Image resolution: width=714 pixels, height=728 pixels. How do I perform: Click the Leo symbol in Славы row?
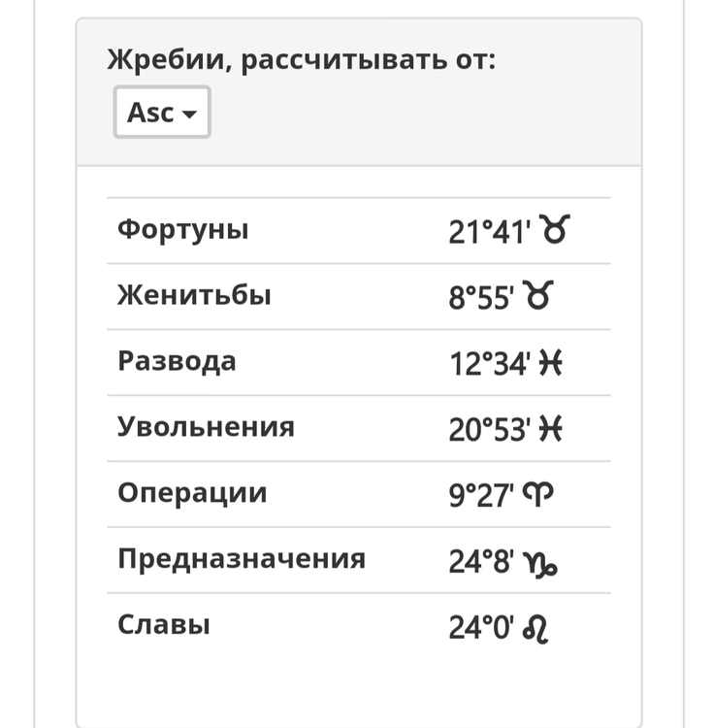535,629
